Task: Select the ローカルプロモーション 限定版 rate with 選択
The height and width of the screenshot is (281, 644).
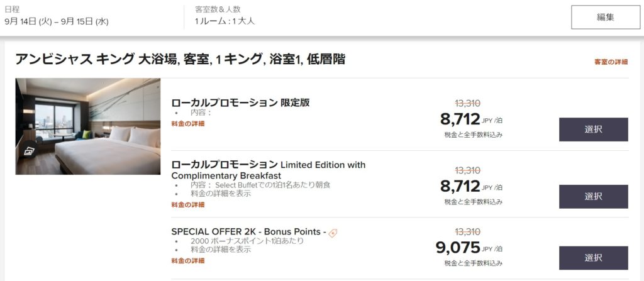Action: [593, 129]
